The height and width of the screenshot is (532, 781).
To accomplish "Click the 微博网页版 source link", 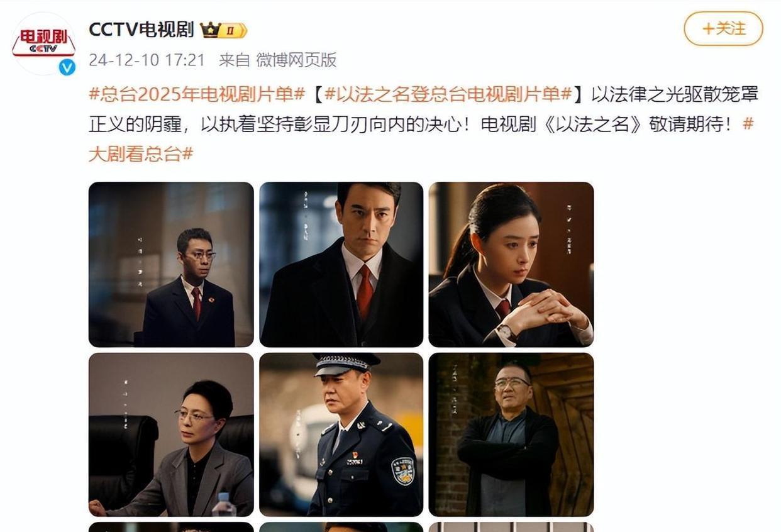I will pos(296,60).
